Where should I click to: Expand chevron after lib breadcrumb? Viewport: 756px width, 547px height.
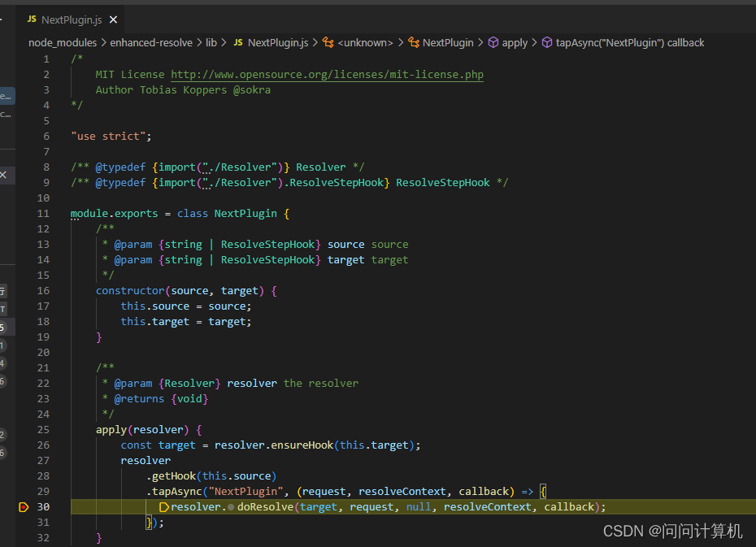[x=224, y=43]
